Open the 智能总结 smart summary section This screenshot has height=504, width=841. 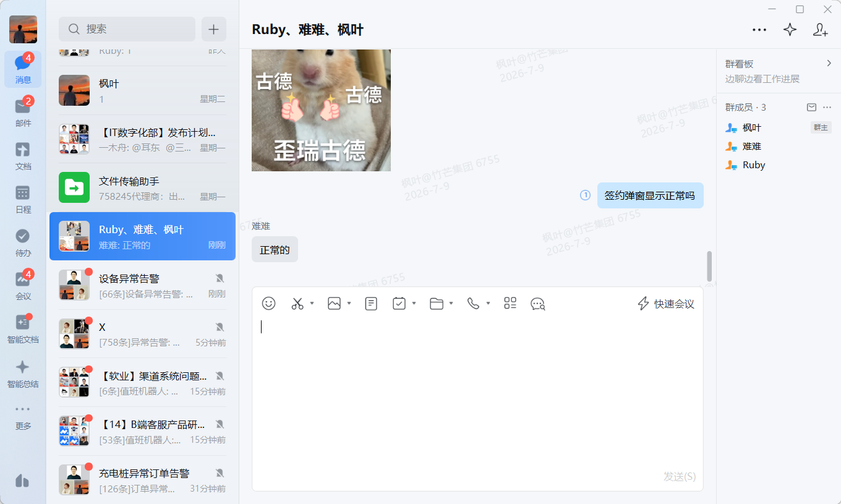tap(23, 374)
